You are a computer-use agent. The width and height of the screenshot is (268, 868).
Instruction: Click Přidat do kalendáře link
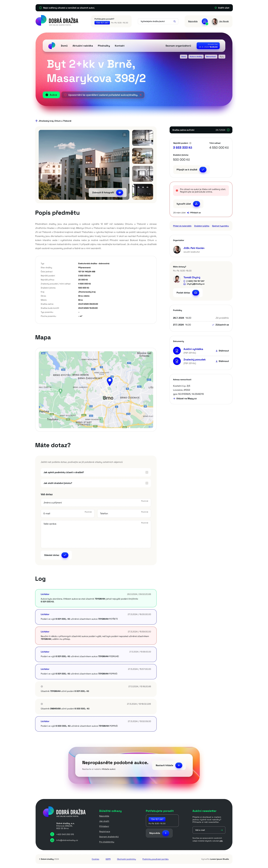pyautogui.click(x=182, y=226)
